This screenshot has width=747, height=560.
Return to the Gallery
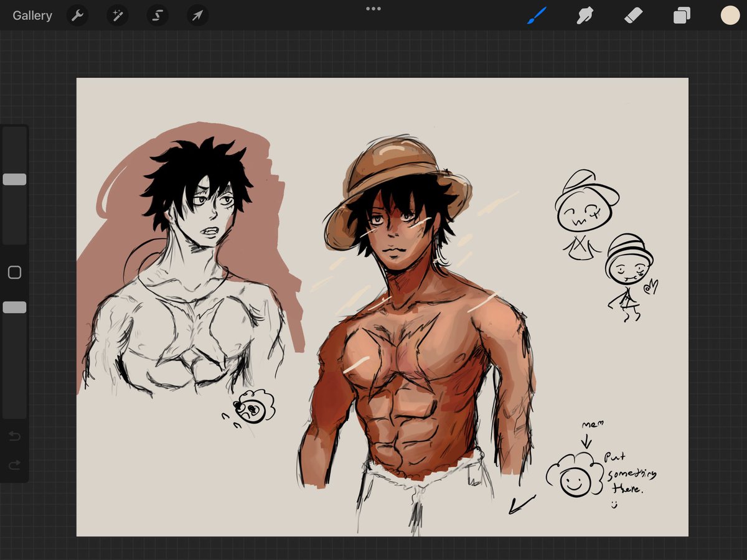(x=32, y=16)
